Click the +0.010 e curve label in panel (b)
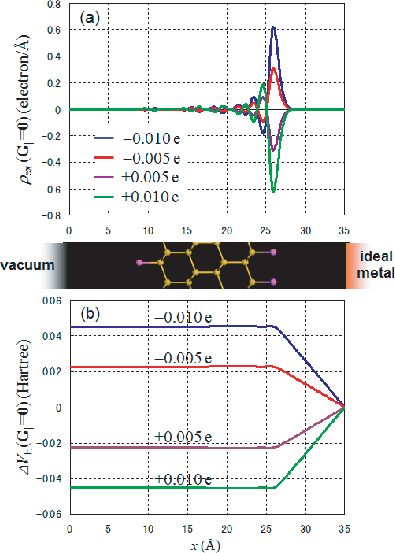The image size is (395, 553). pyautogui.click(x=183, y=479)
